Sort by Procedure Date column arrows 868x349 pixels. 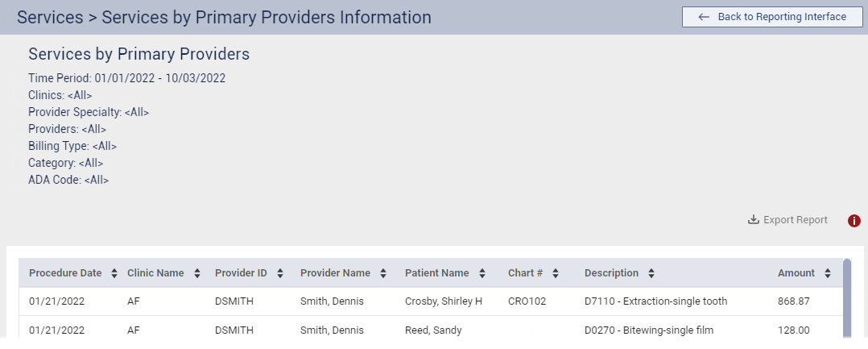114,273
